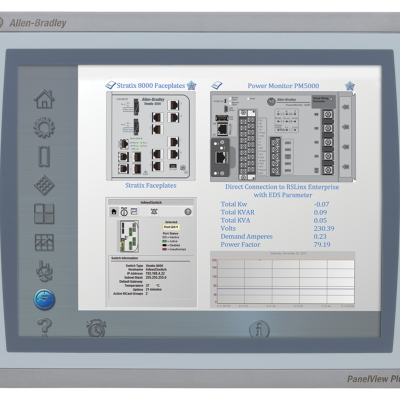The height and width of the screenshot is (400, 400).
Task: Click the black Disabled legend swatch
Action: pyautogui.click(x=164, y=245)
